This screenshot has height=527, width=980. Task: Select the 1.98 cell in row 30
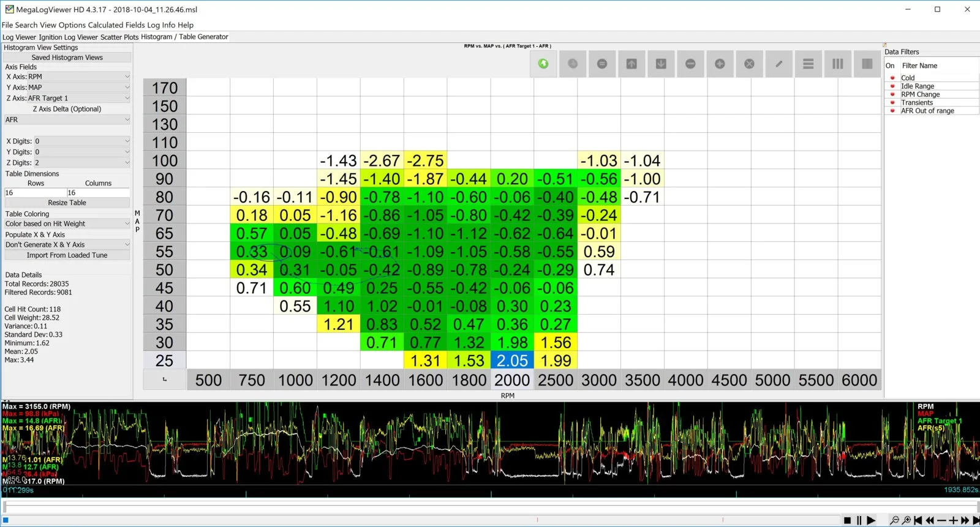coord(512,342)
